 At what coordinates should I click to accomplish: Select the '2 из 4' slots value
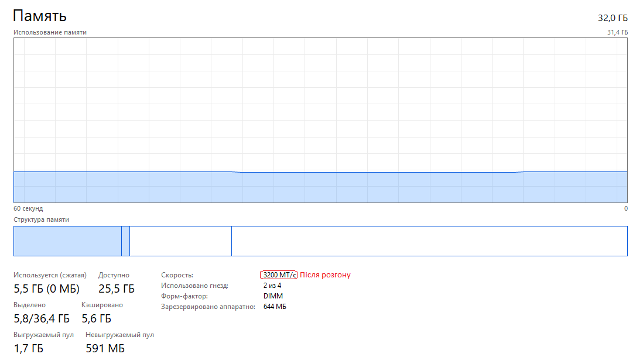point(272,286)
